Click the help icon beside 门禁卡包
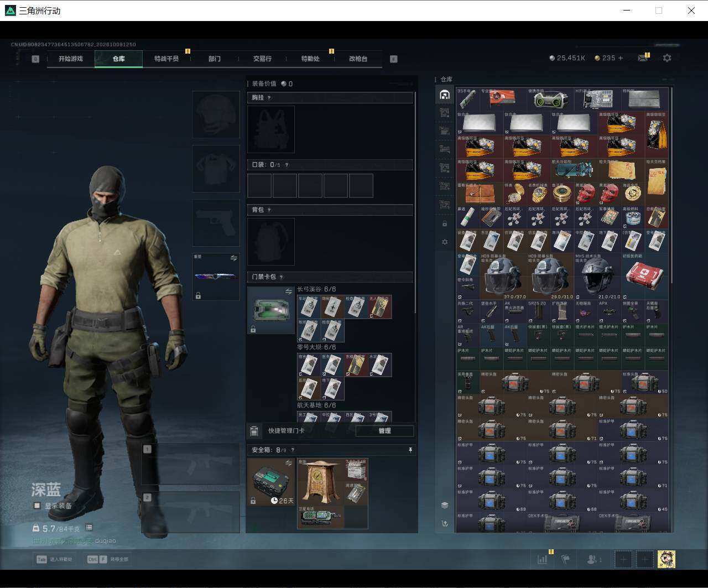 [x=281, y=277]
